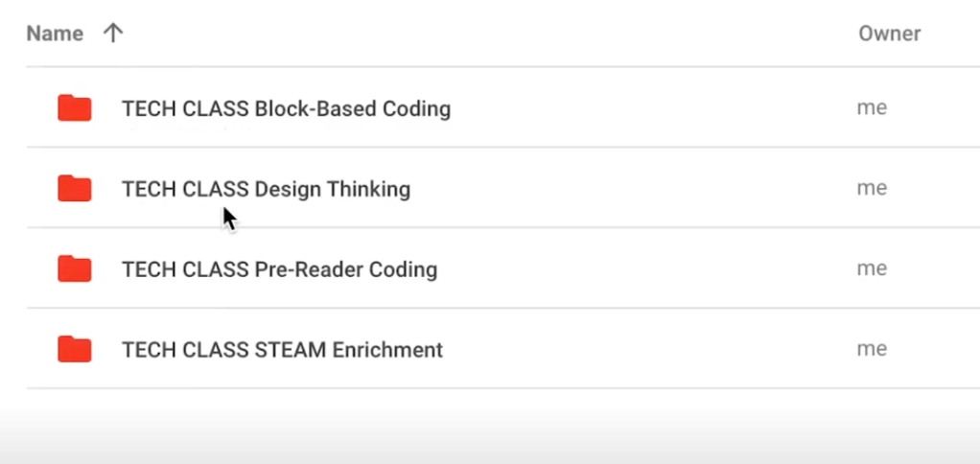Open TECH CLASS Block-Based Coding folder name
Screen dimensions: 980x464
click(286, 108)
